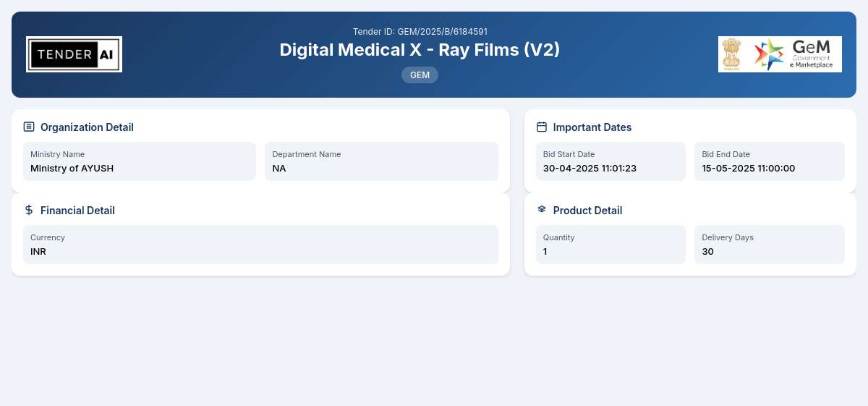Click the bid end value 15-05-2025 11:00:00

[749, 169]
